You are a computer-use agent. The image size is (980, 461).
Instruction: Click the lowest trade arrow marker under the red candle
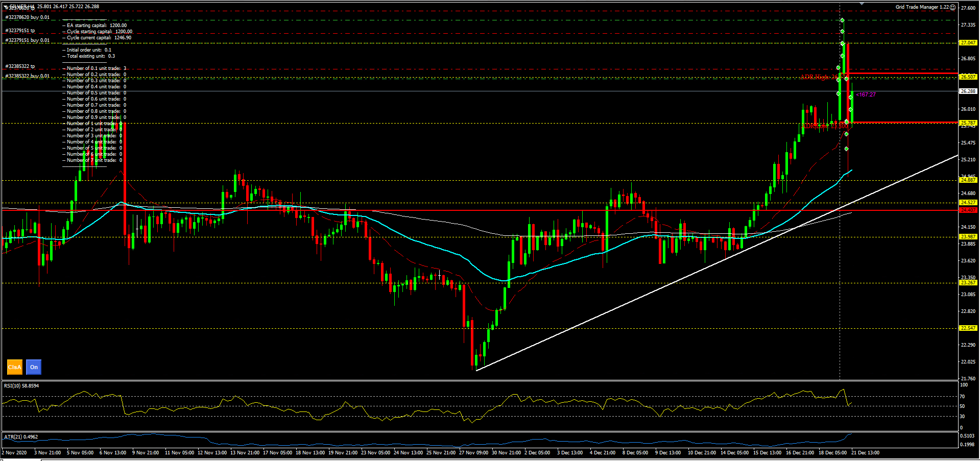(x=846, y=149)
